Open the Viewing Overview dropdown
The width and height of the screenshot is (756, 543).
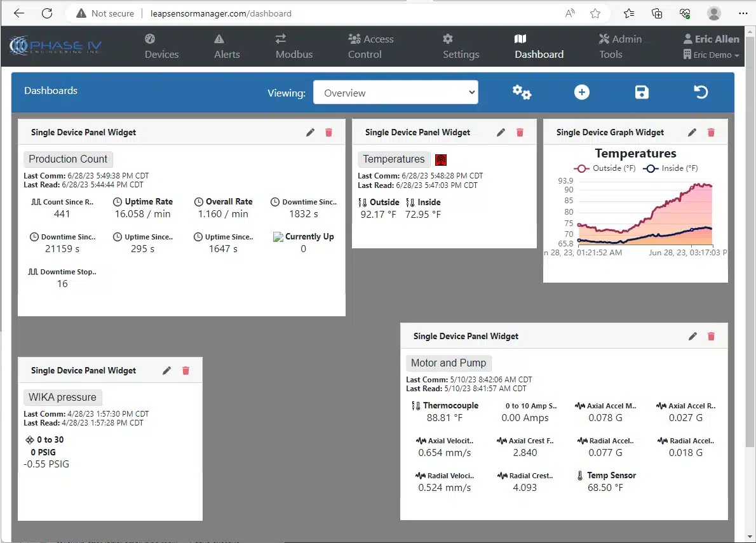coord(395,93)
